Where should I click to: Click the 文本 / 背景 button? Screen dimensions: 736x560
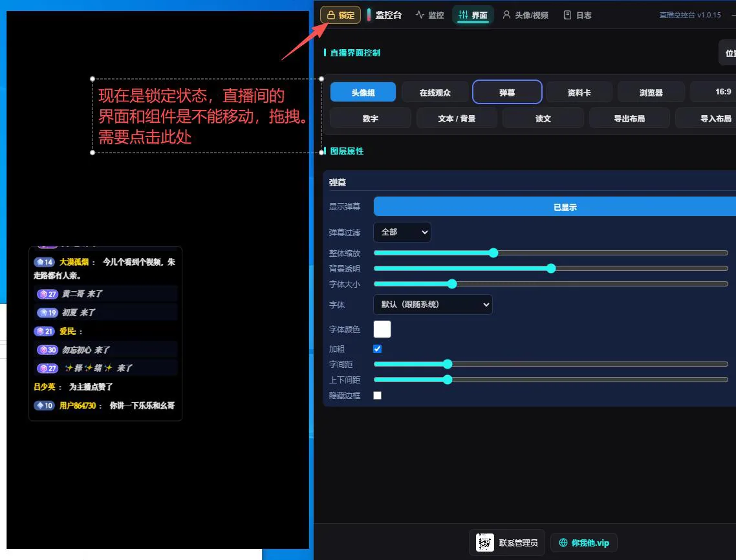457,118
